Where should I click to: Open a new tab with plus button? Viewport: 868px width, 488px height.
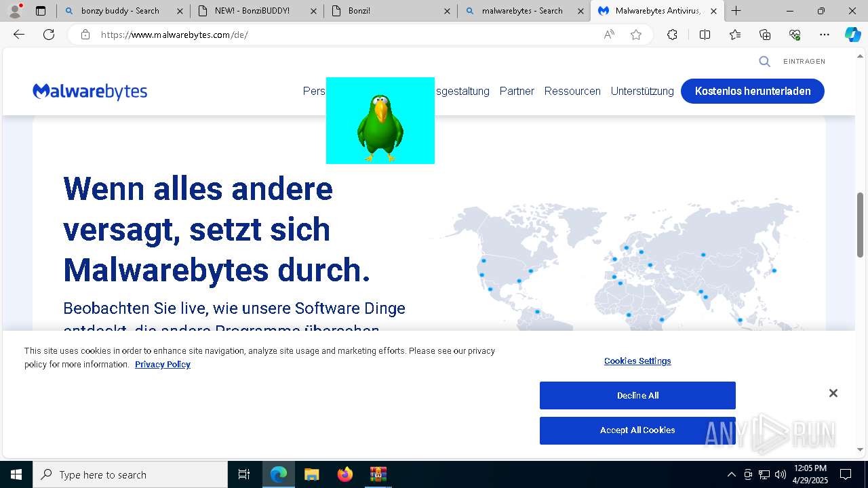pos(736,11)
